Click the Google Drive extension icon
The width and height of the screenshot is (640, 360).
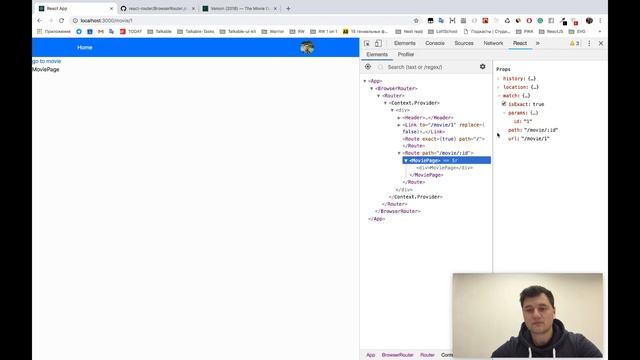coord(507,20)
